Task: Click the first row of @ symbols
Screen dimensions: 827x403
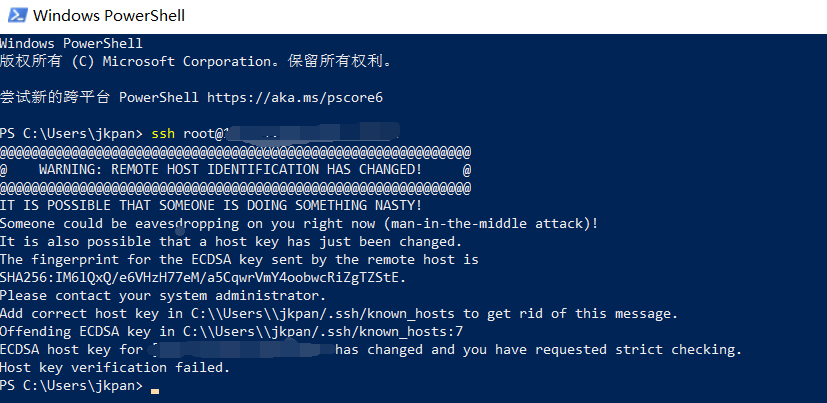Action: click(235, 152)
